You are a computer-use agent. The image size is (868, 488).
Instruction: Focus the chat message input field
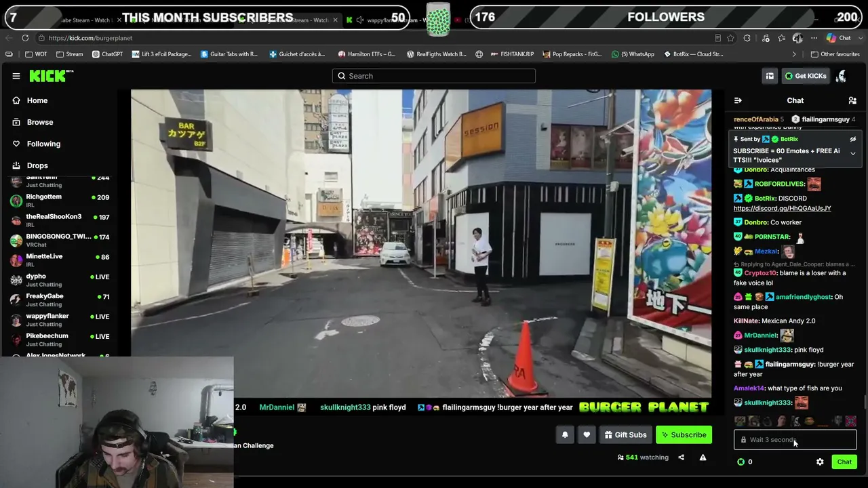click(x=795, y=440)
